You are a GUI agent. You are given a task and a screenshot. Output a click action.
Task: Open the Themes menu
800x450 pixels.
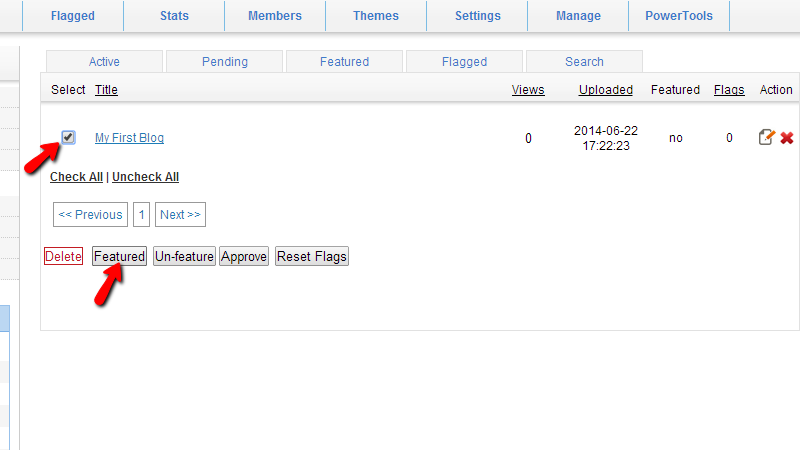tap(376, 16)
